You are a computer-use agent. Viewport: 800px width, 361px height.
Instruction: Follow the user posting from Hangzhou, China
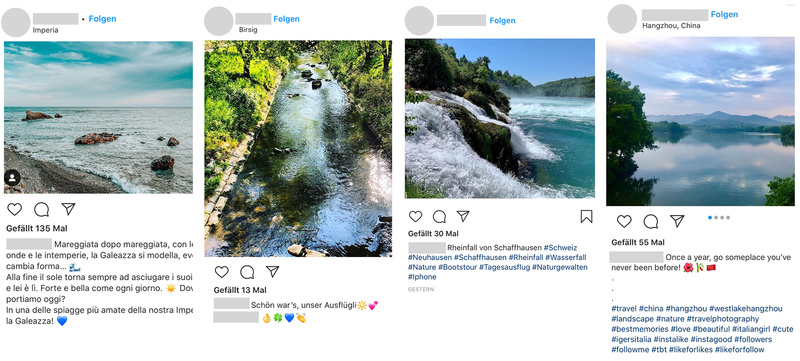tap(724, 14)
